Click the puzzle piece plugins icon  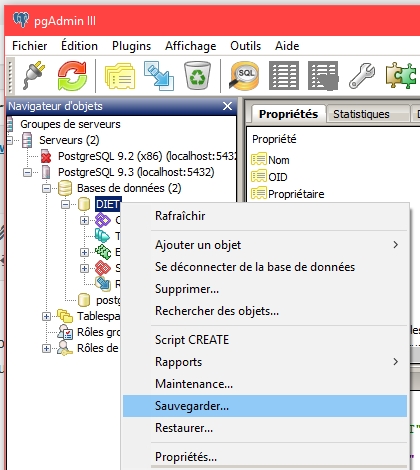[x=401, y=76]
